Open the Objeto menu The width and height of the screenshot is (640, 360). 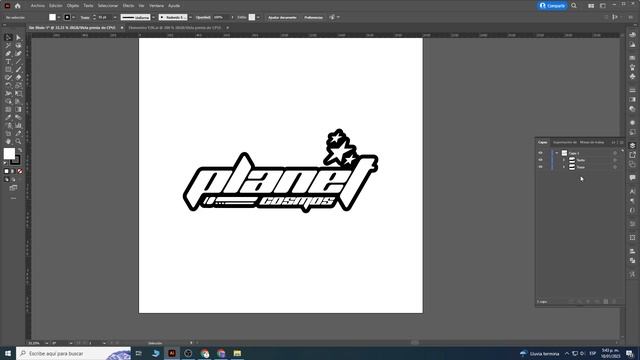click(73, 6)
